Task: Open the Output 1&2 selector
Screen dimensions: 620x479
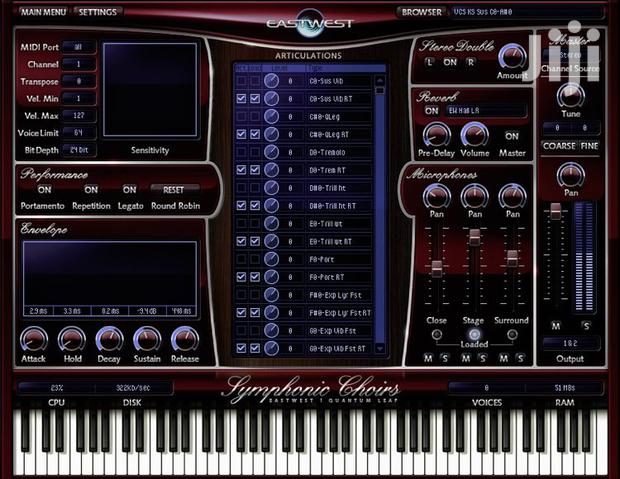Action: 571,343
